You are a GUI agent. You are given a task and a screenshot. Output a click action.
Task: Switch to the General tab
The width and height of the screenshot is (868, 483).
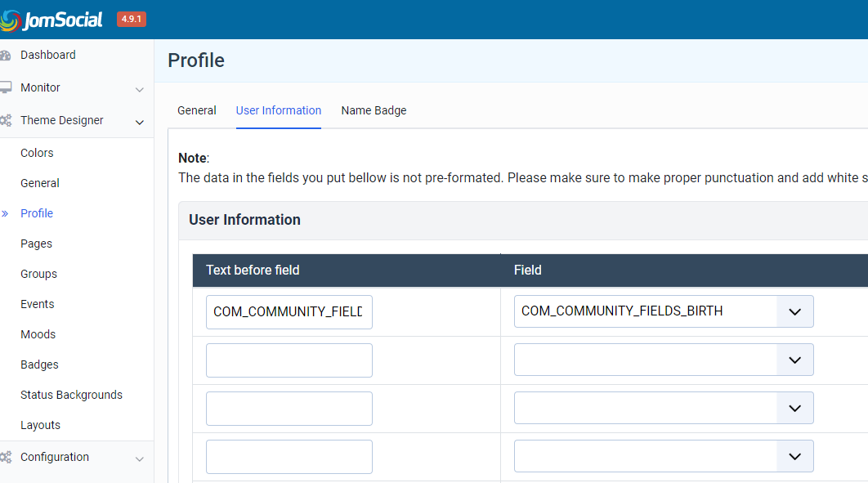[x=197, y=110]
